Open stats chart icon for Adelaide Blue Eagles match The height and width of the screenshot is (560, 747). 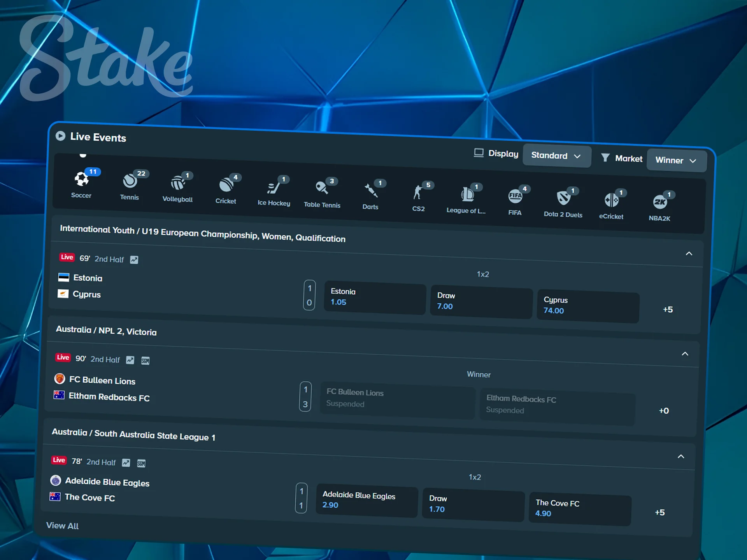[x=126, y=462]
